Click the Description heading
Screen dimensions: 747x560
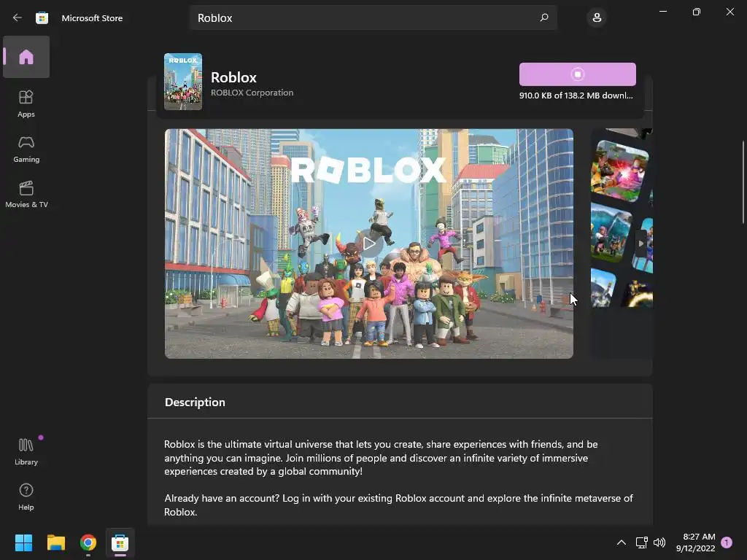pyautogui.click(x=195, y=402)
